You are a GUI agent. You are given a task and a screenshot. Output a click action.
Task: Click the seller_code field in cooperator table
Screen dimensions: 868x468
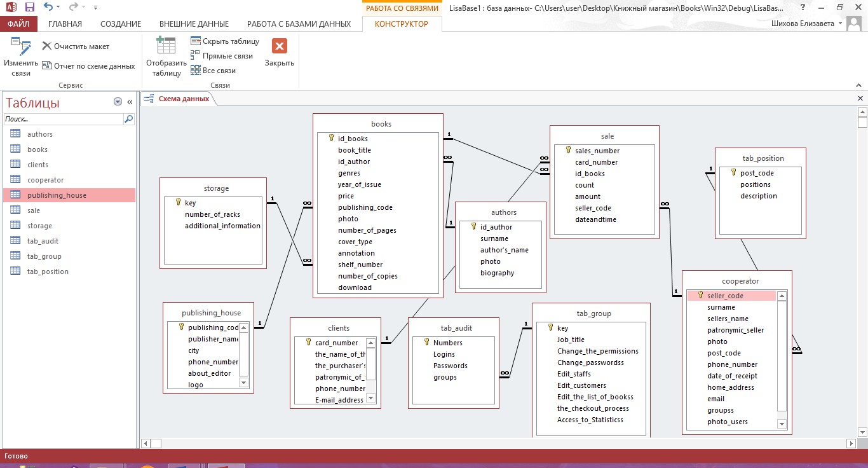[x=731, y=296]
